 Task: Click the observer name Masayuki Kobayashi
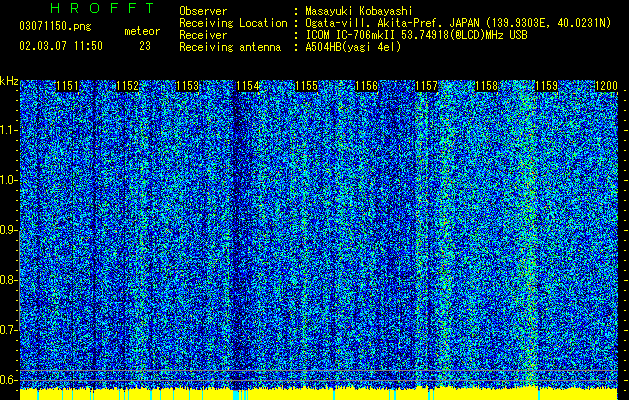(359, 11)
